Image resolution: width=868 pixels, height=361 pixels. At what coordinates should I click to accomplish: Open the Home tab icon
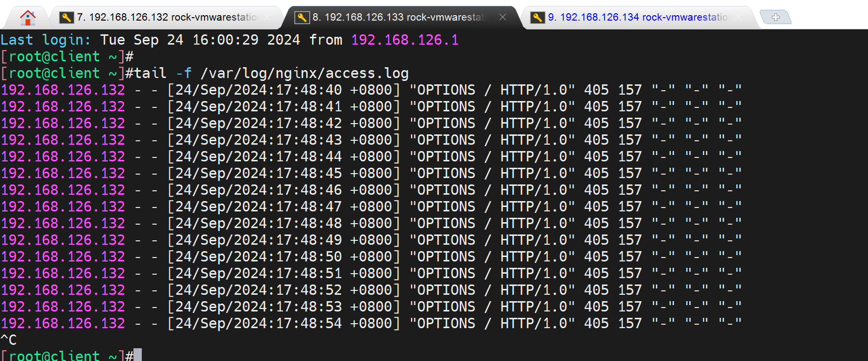click(x=28, y=18)
